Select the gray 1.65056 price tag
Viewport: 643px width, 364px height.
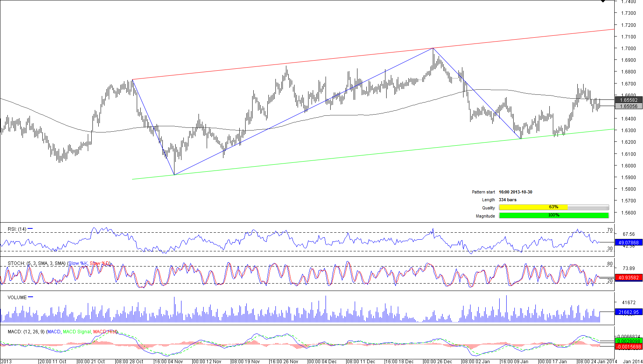coord(628,106)
